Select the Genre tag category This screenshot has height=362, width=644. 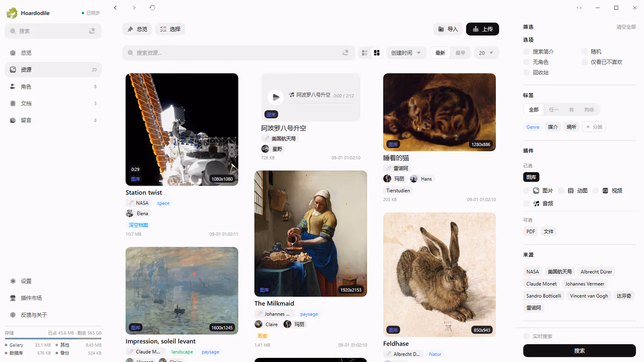[x=533, y=127]
